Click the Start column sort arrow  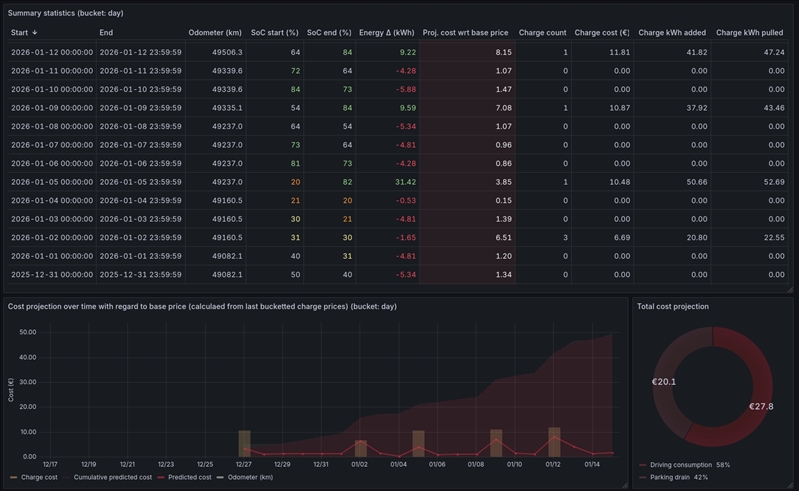(x=35, y=33)
